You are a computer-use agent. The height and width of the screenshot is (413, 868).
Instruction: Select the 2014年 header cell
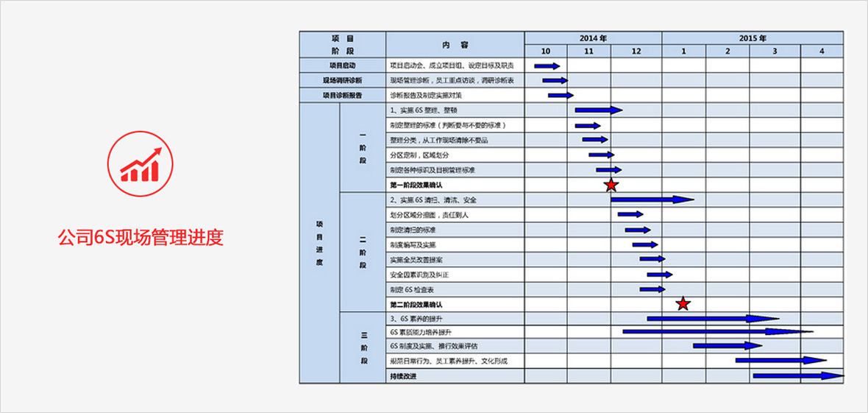pyautogui.click(x=593, y=38)
